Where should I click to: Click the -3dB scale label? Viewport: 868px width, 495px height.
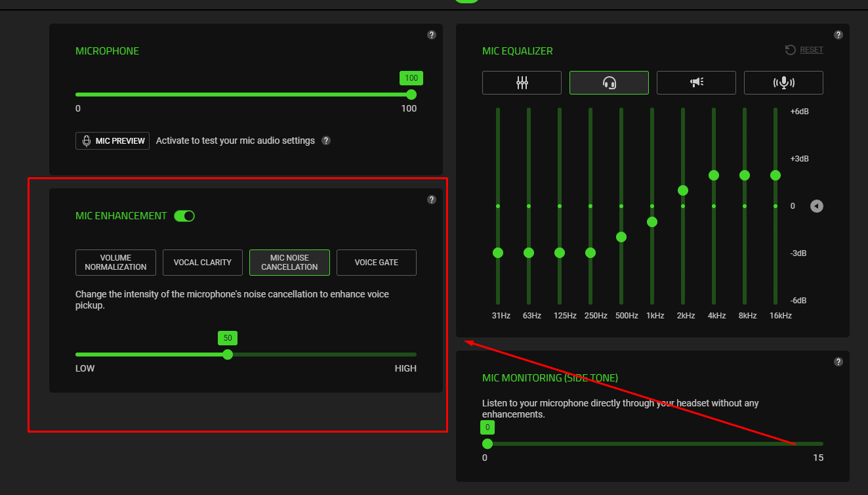pos(798,253)
